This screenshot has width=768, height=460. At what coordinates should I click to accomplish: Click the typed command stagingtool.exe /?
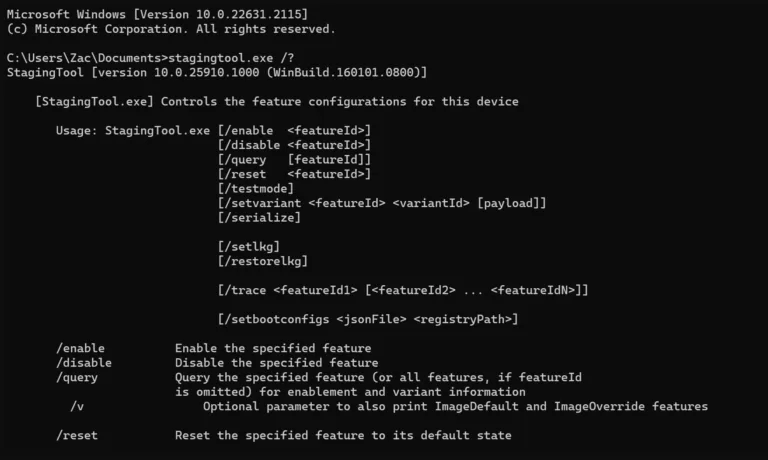[229, 58]
